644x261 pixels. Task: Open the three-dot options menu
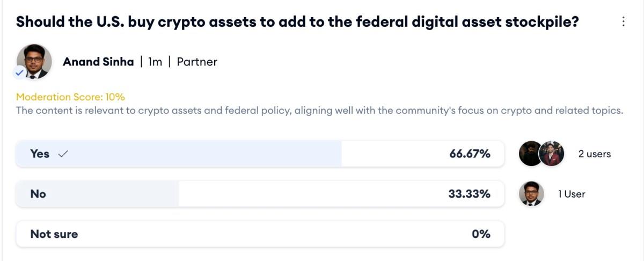[623, 21]
